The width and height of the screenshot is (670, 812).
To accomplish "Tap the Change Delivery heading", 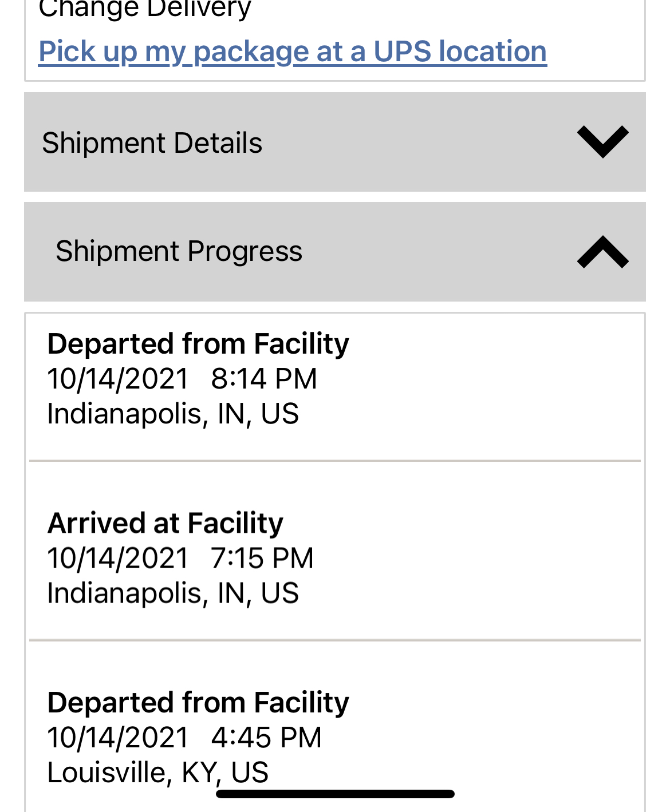I will point(144,9).
